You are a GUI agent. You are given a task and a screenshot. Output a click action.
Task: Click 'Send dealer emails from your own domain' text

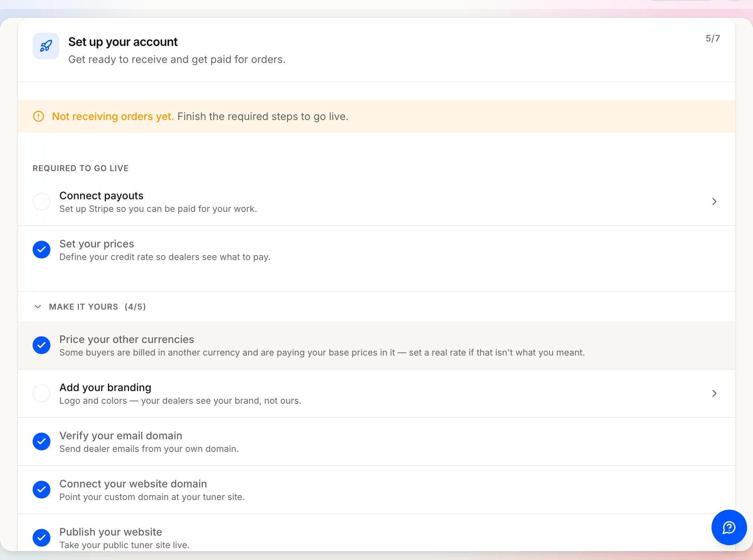click(x=149, y=449)
